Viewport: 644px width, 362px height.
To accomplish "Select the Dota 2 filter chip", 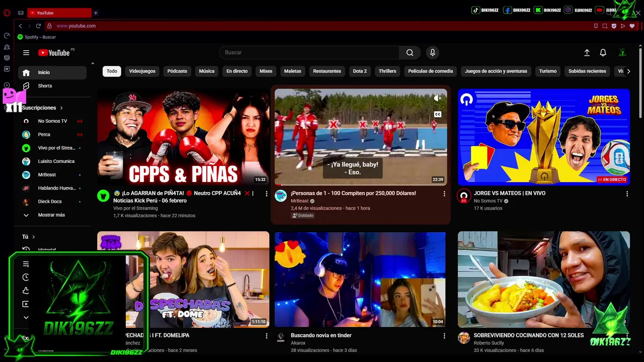I will (x=360, y=71).
